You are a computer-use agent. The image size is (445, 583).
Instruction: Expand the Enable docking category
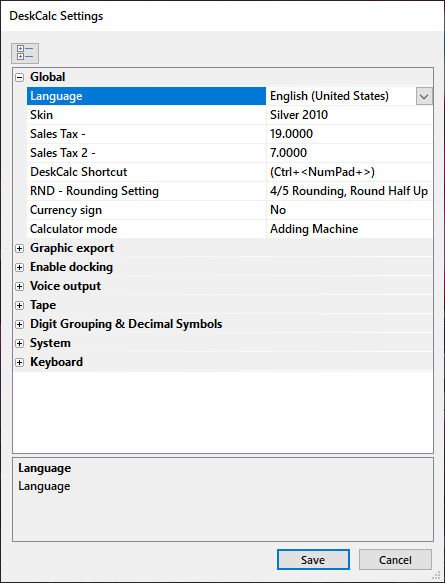point(19,267)
